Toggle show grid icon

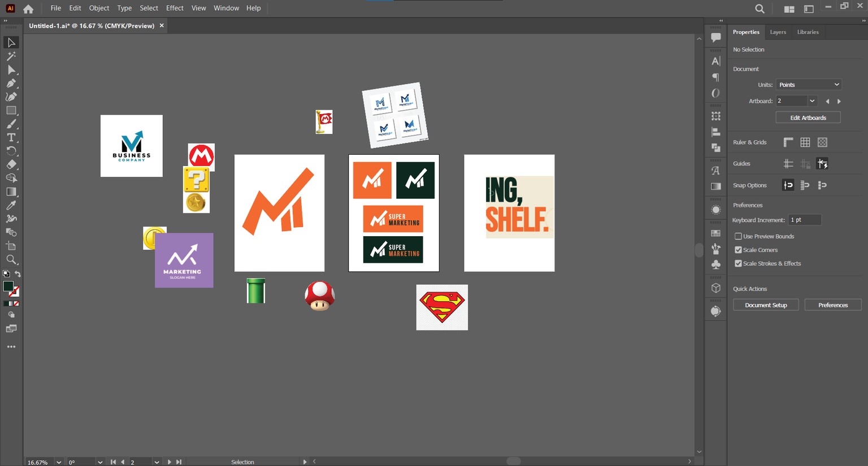tap(805, 142)
